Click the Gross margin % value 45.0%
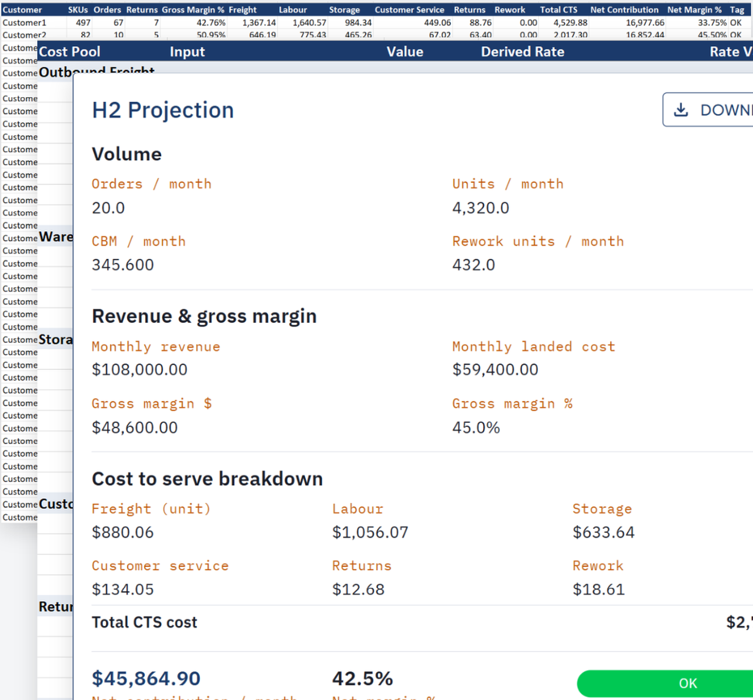The height and width of the screenshot is (700, 753). 477,427
